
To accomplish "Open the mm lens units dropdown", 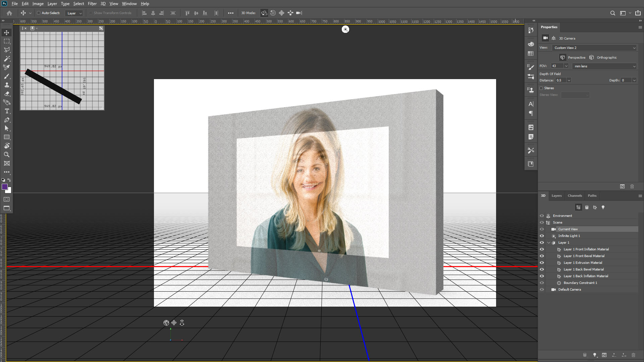I will (x=604, y=66).
